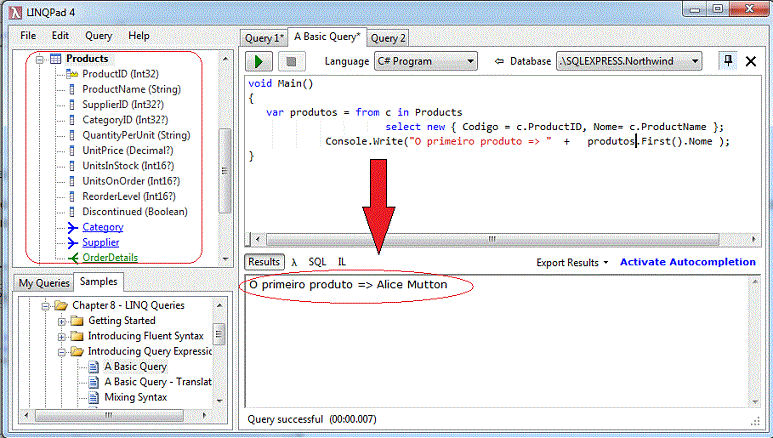Open the Help menu
Screen dimensions: 773x438
click(x=139, y=36)
